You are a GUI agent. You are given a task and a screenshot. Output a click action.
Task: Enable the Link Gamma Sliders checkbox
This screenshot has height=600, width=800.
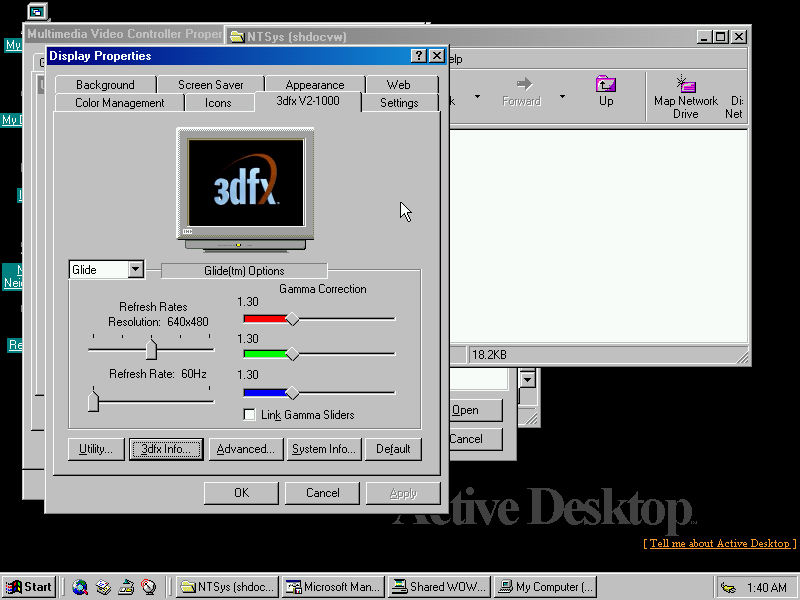coord(250,415)
